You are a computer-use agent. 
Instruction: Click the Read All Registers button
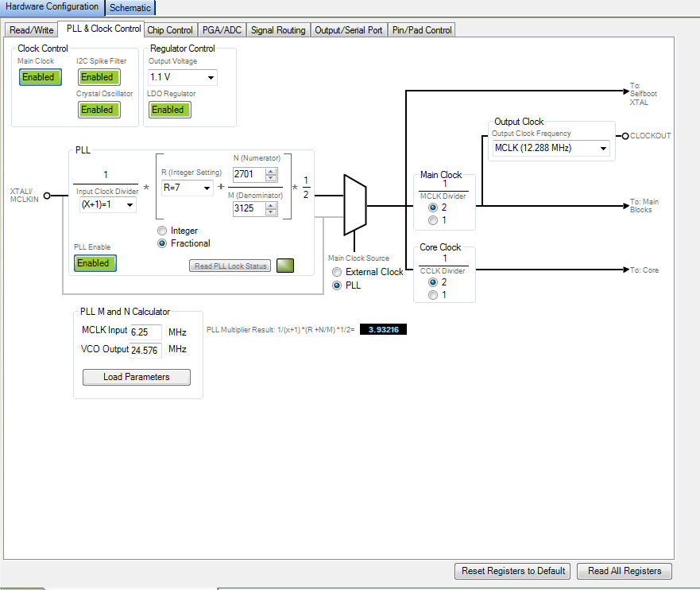pyautogui.click(x=624, y=571)
